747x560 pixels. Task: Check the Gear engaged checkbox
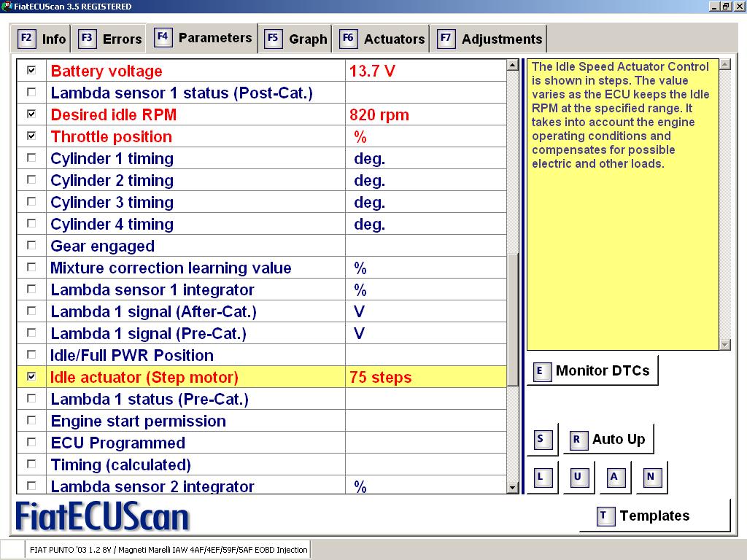click(x=31, y=245)
